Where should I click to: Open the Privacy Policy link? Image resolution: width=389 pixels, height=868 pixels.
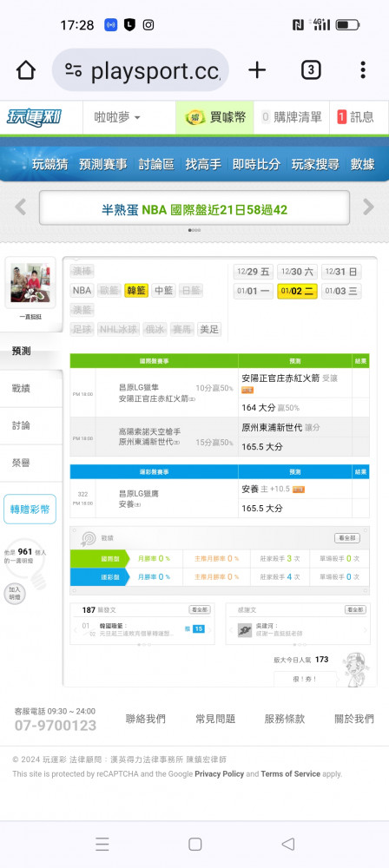tap(219, 774)
